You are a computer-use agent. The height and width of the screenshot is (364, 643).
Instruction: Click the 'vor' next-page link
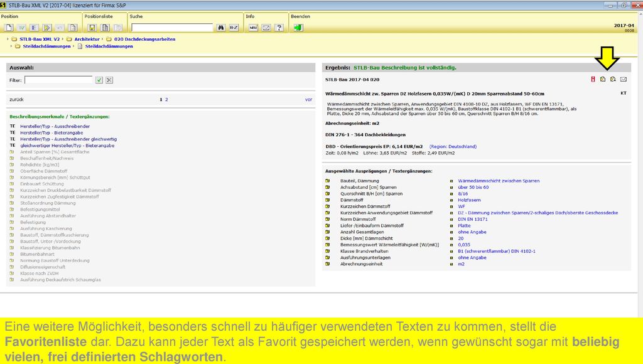(308, 100)
